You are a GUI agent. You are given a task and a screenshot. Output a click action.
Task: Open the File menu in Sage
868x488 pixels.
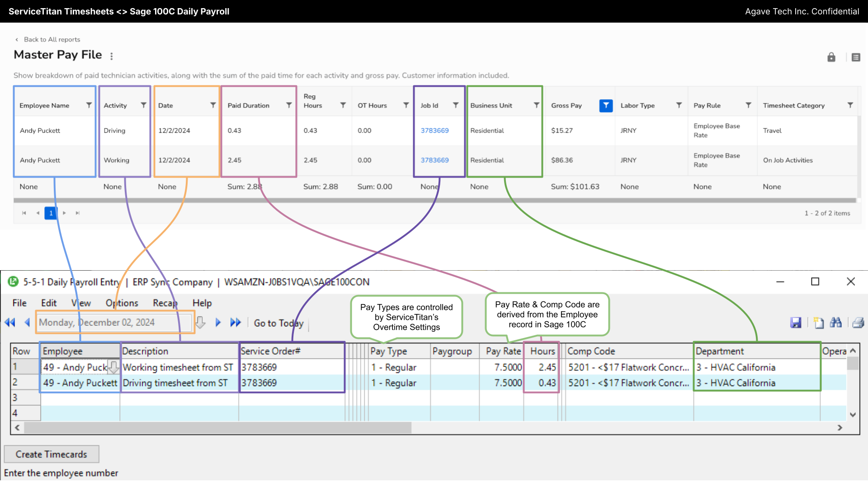(x=19, y=303)
